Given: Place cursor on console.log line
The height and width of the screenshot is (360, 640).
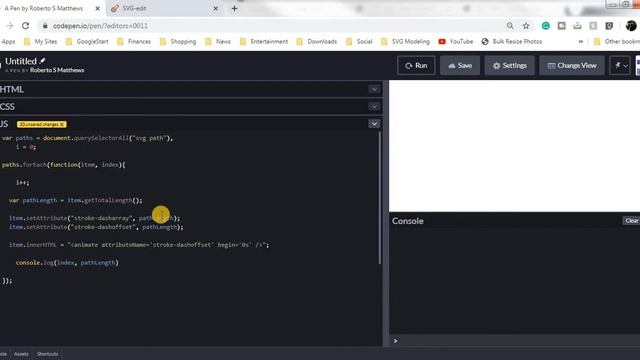Looking at the screenshot, I should click(67, 262).
